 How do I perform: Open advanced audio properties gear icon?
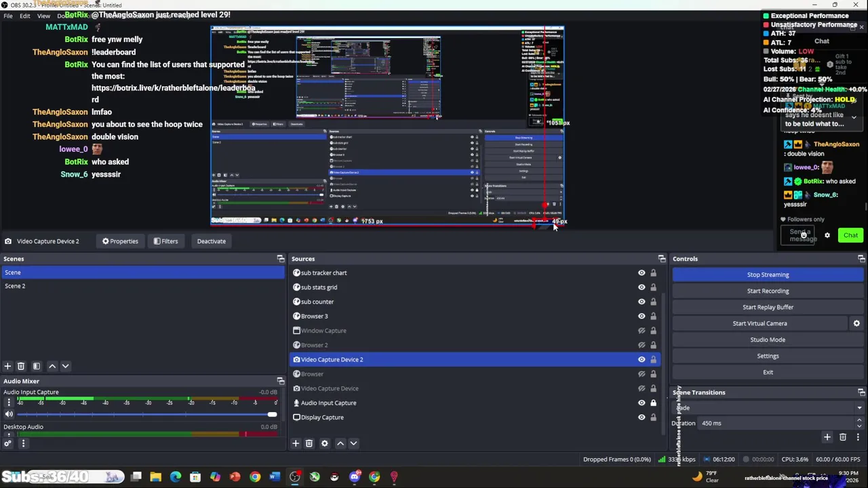(x=7, y=444)
